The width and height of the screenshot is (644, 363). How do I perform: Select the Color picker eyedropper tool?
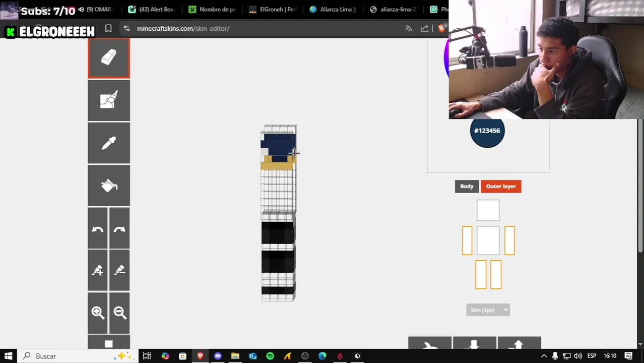click(x=109, y=143)
